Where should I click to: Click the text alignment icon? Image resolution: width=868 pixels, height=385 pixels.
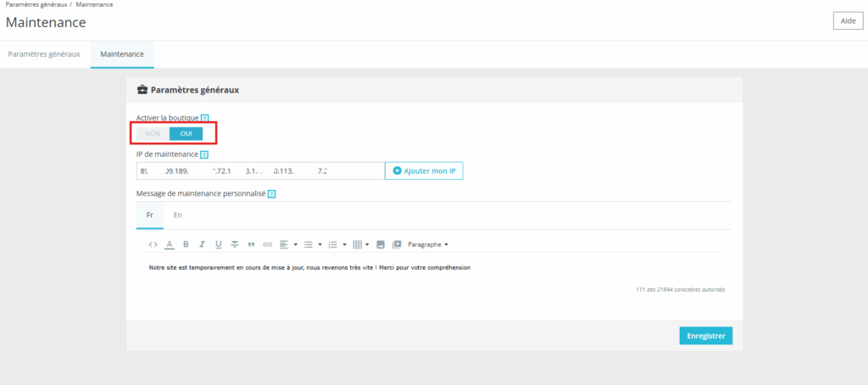click(x=284, y=244)
